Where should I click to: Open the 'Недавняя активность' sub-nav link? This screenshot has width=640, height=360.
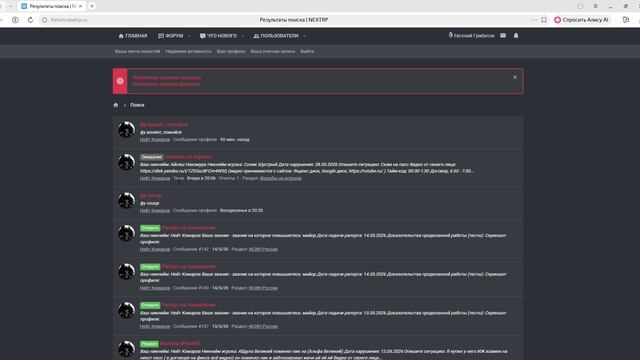point(189,51)
